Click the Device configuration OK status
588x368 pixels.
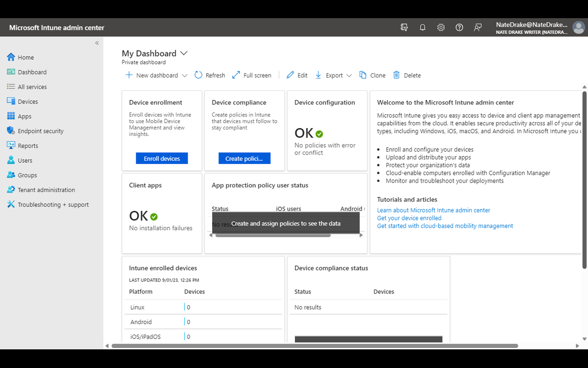point(309,133)
